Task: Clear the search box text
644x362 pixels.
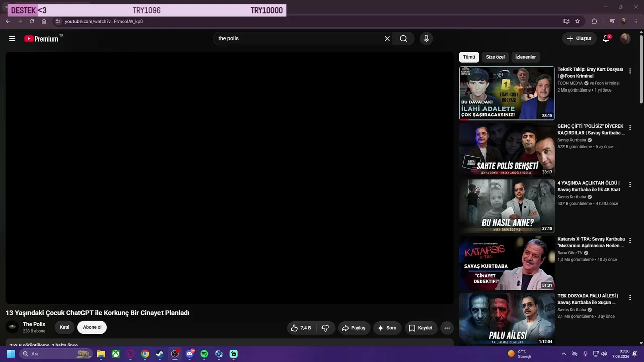Action: tap(387, 39)
